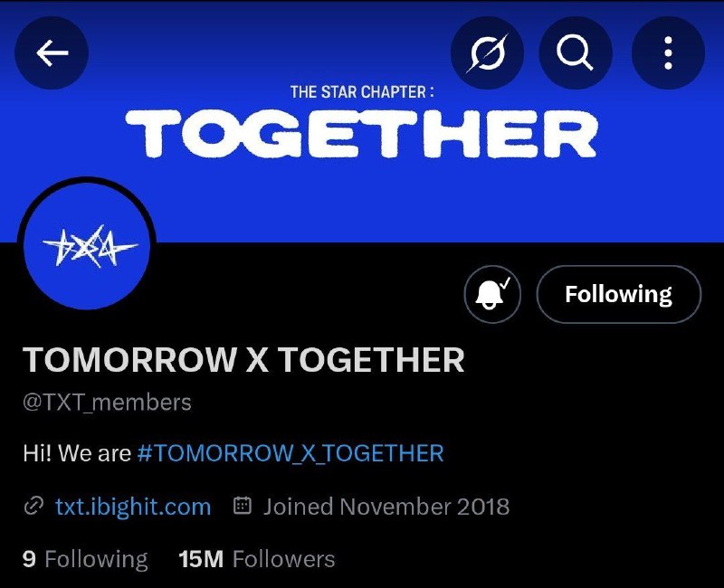Click the TOMORROW X TOGETHER display name
Screen dimensions: 724x588
point(243,359)
